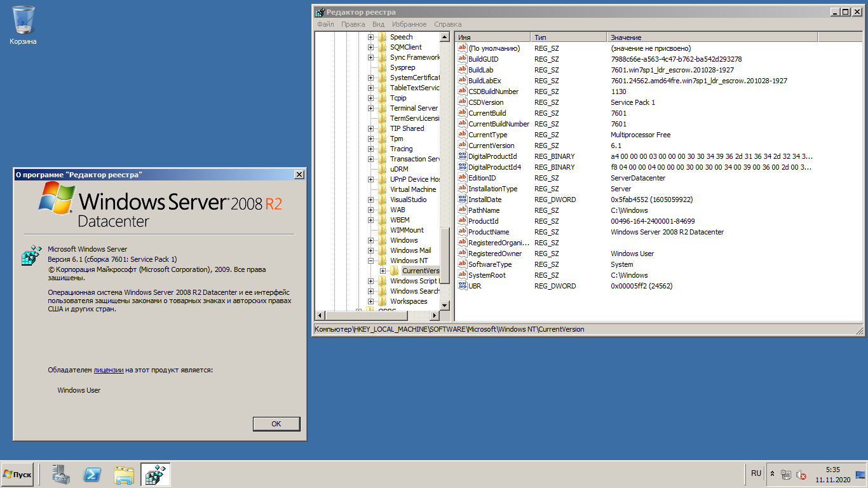Collapse the Windows NT tree node
The height and width of the screenshot is (488, 868).
pos(370,261)
